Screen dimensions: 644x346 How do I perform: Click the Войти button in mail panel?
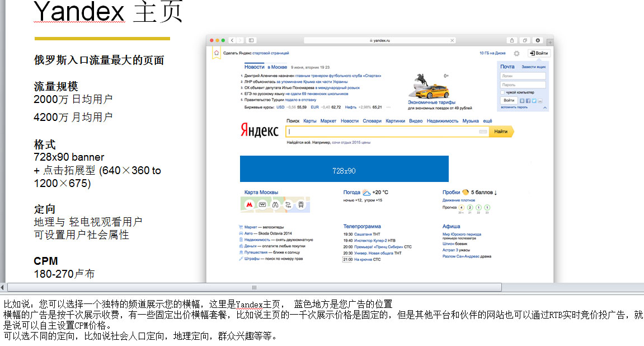click(x=509, y=101)
